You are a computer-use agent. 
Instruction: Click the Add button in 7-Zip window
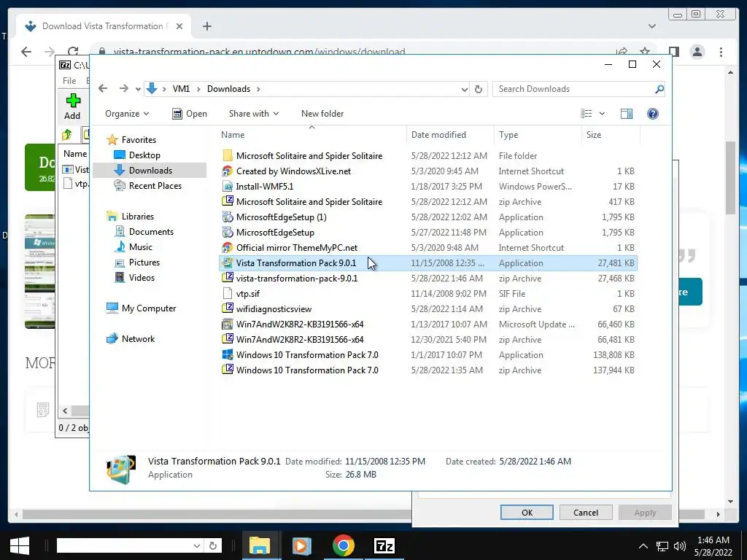[x=72, y=106]
